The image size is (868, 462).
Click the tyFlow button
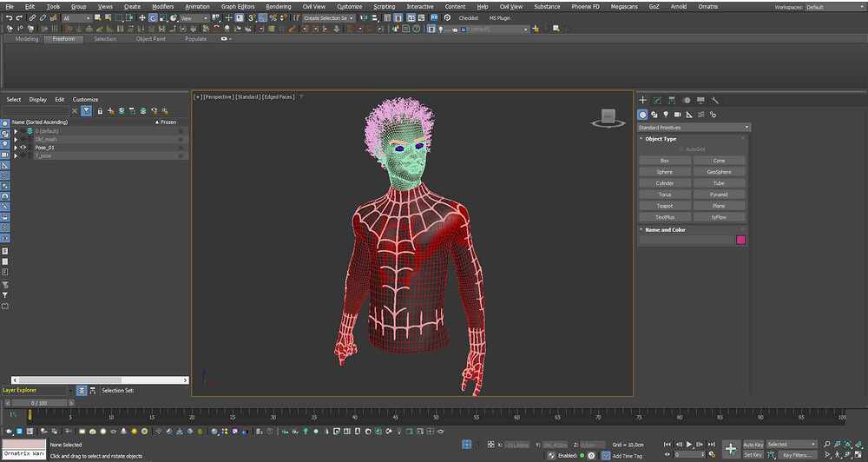(719, 218)
